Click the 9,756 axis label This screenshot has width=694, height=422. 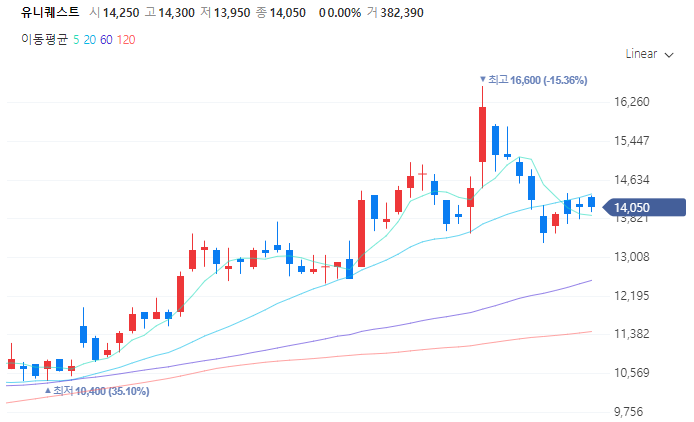coord(628,412)
